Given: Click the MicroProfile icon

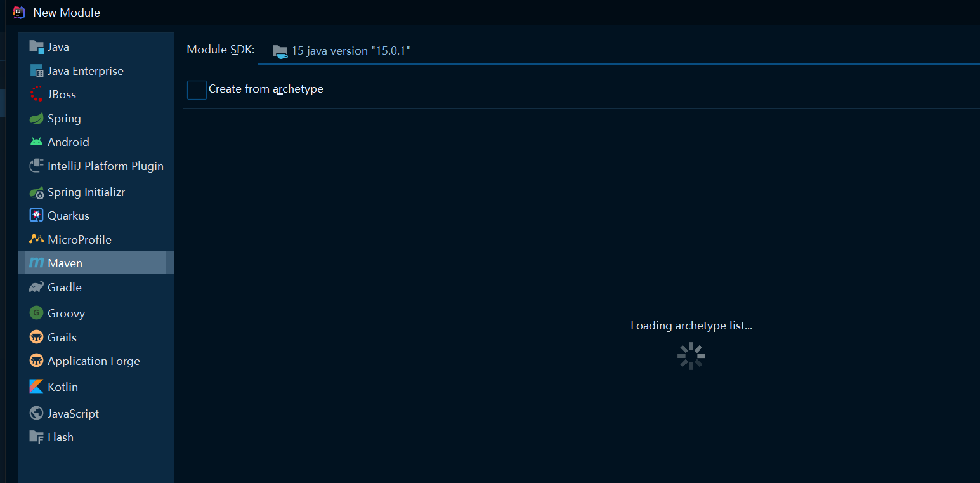Looking at the screenshot, I should [x=37, y=239].
